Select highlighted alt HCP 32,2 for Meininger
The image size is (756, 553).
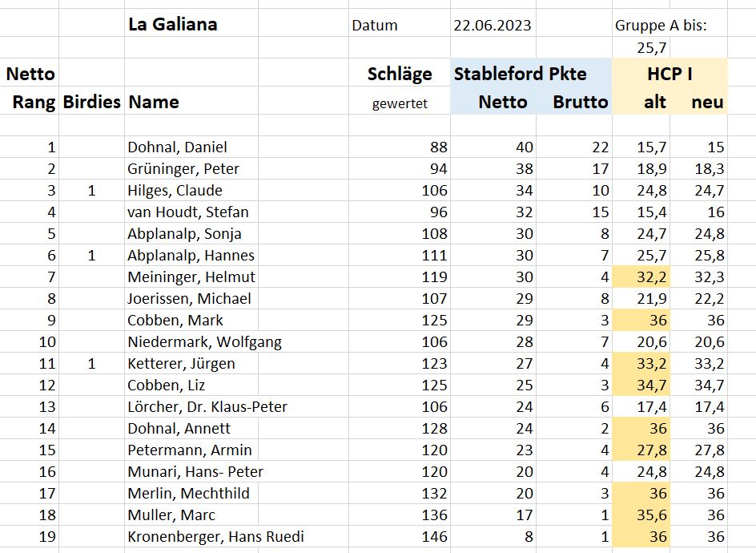(x=641, y=277)
